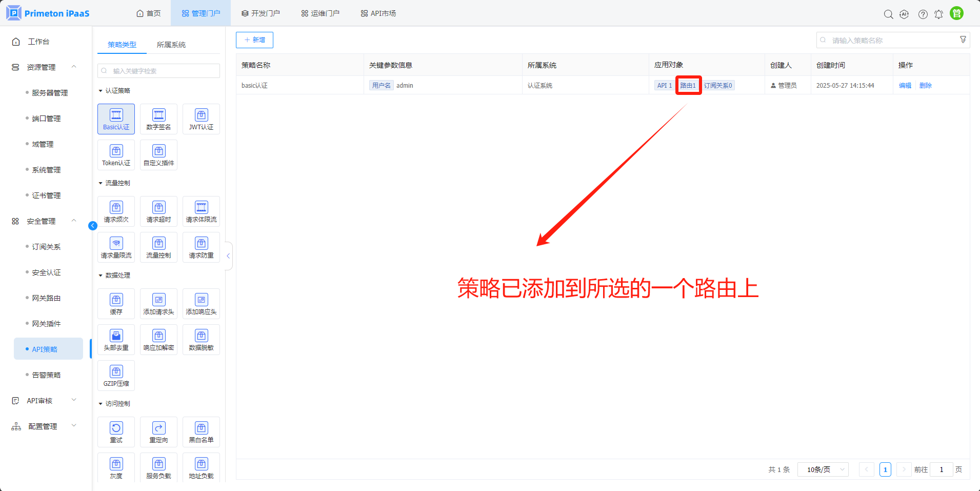
Task: Open notifications bell icon in header
Action: (x=938, y=14)
